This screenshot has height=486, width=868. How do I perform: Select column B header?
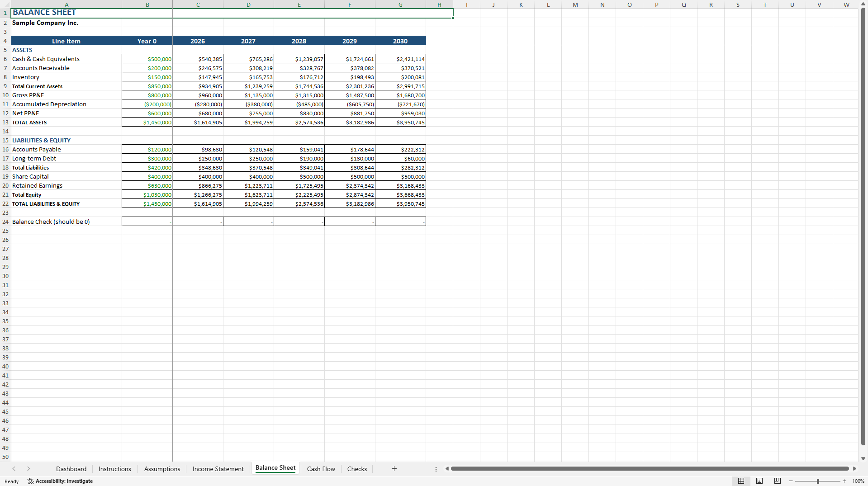click(147, 5)
